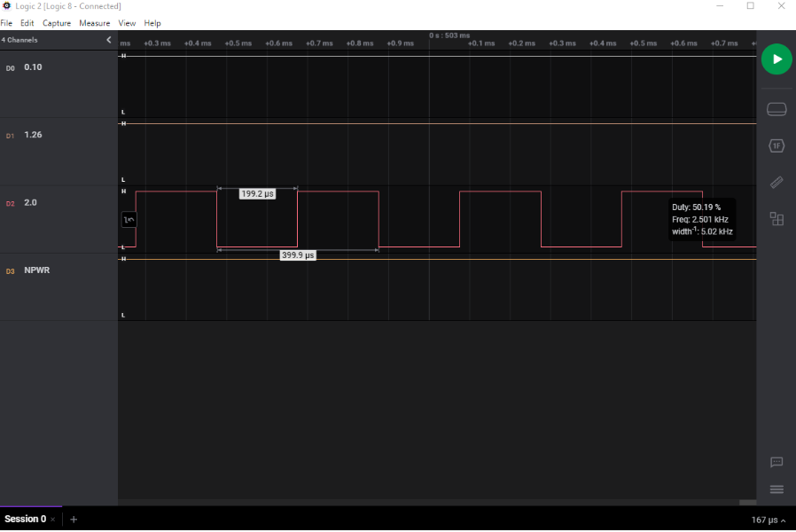Open the hamburger menu in the sidebar
Image resolution: width=796 pixels, height=532 pixels.
click(776, 489)
